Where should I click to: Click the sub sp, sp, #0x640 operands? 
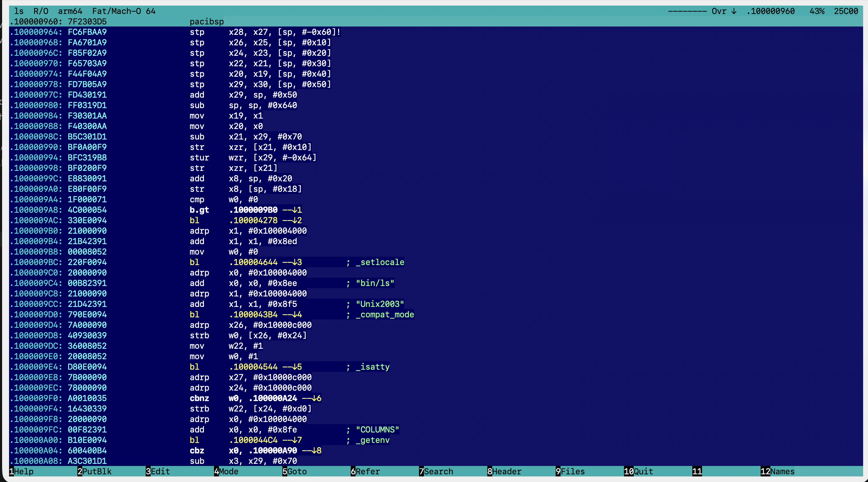[263, 105]
